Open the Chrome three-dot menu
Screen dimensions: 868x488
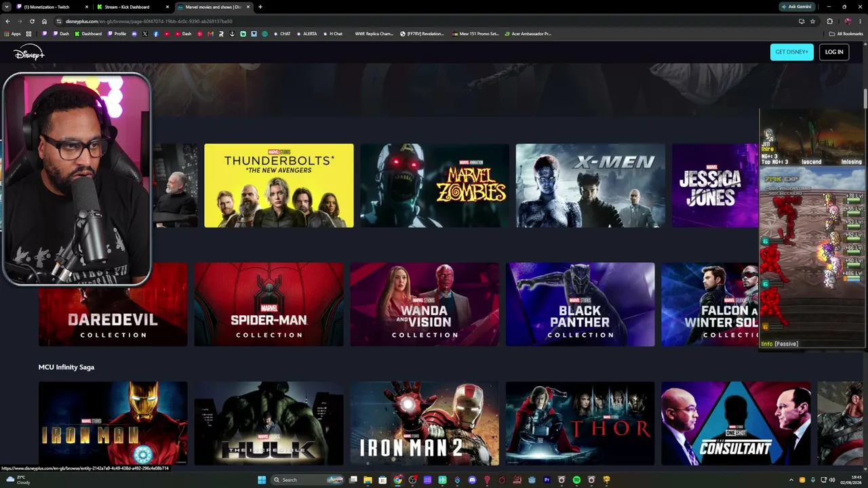click(x=860, y=21)
